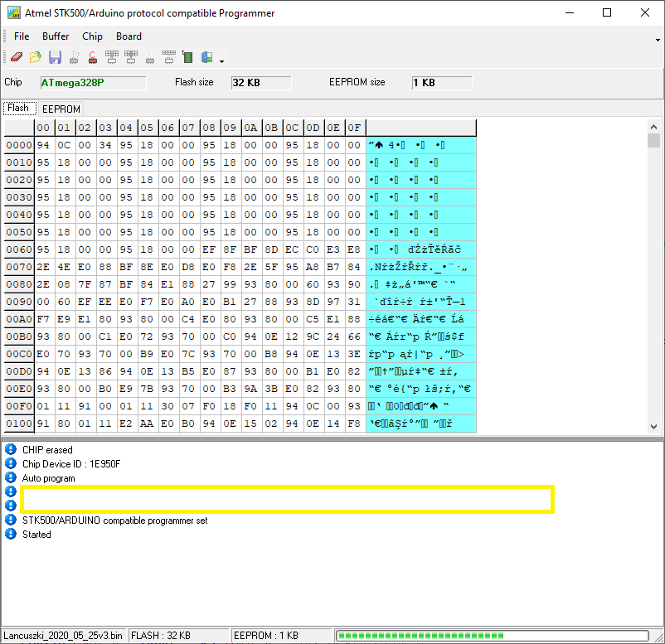Click column header 08
The image size is (665, 644).
pyautogui.click(x=210, y=128)
